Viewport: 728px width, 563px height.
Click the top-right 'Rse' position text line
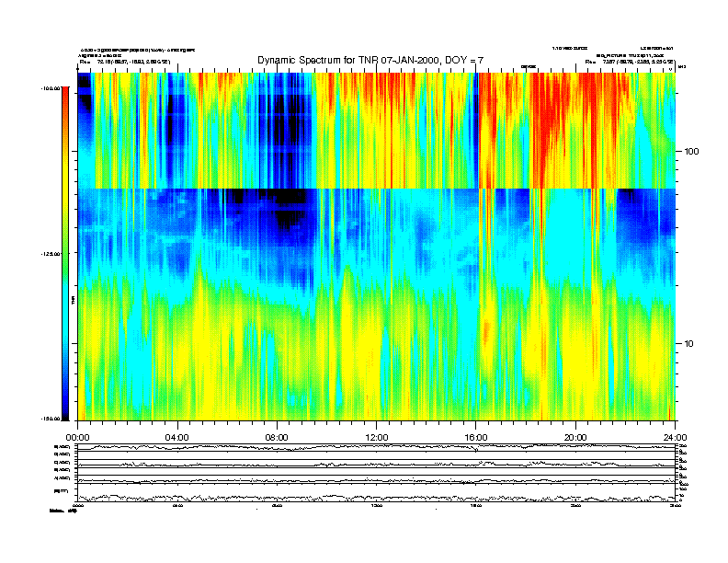[x=630, y=62]
